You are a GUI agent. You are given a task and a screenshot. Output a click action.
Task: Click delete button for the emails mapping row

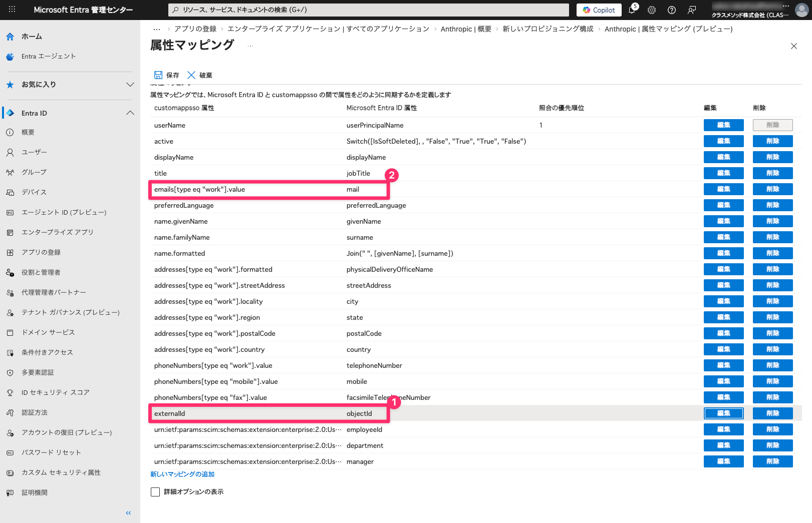(x=772, y=189)
